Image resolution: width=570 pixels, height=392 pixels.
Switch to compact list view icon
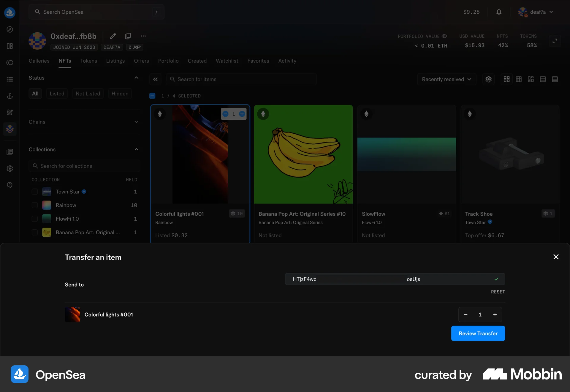pos(555,79)
